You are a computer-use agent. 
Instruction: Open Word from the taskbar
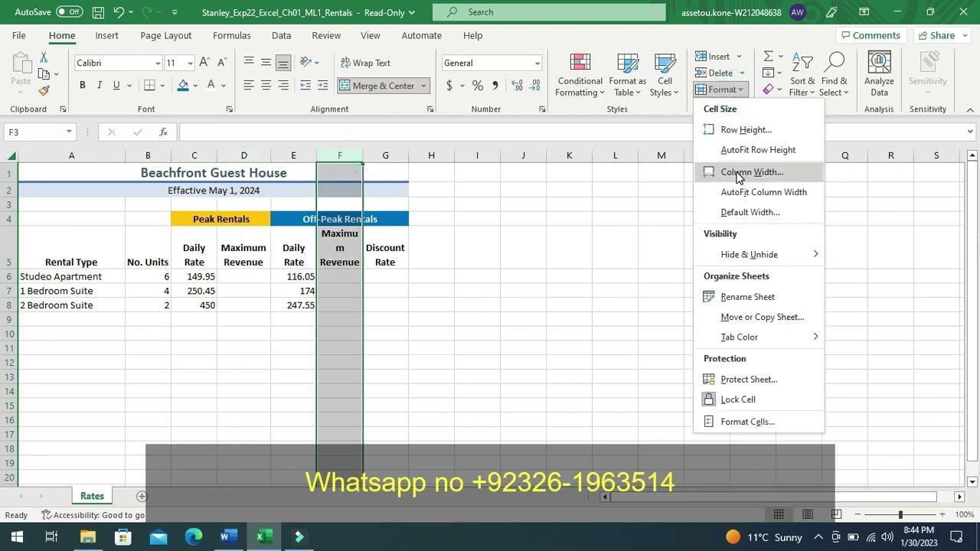click(228, 536)
